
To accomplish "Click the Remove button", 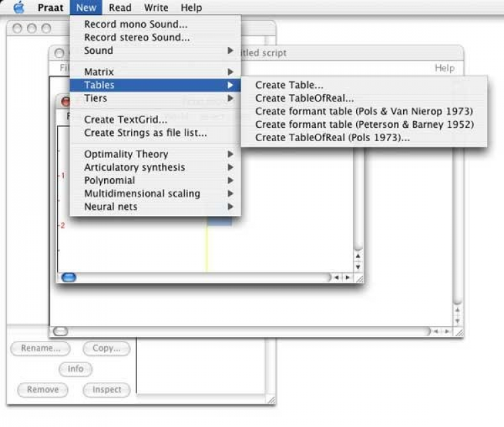I will 43,390.
